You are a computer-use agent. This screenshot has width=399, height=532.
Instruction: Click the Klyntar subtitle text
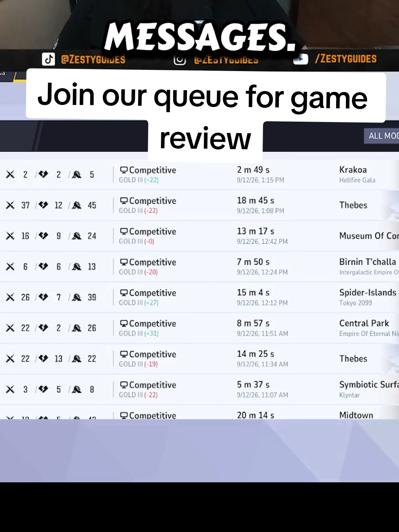tap(349, 395)
